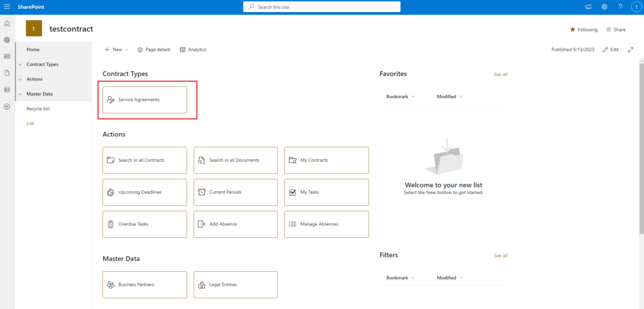
Task: Click the SharePoint title link
Action: 31,7
